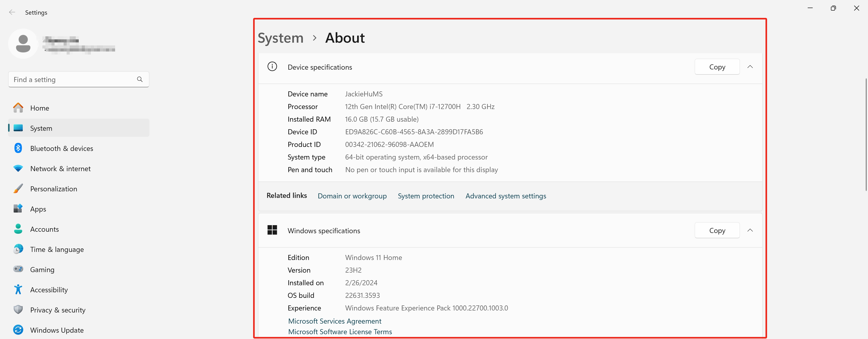
Task: Select the Network & internet Wi-Fi icon
Action: 18,168
